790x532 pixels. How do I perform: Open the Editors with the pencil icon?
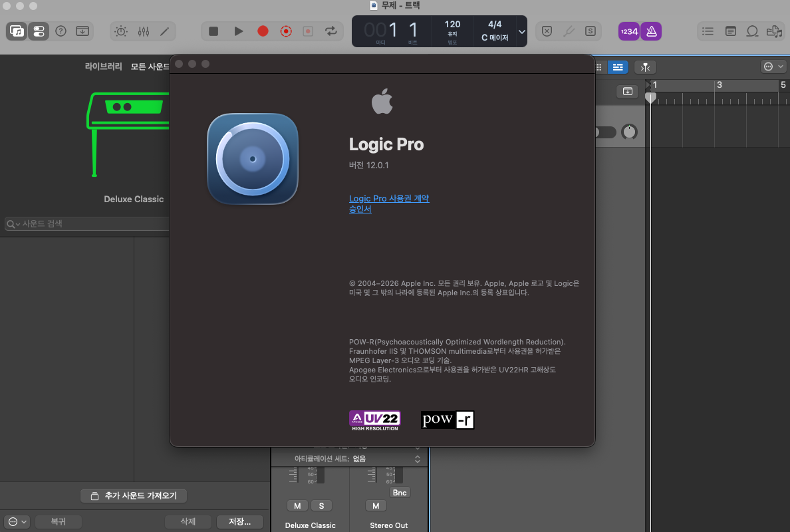pos(165,31)
